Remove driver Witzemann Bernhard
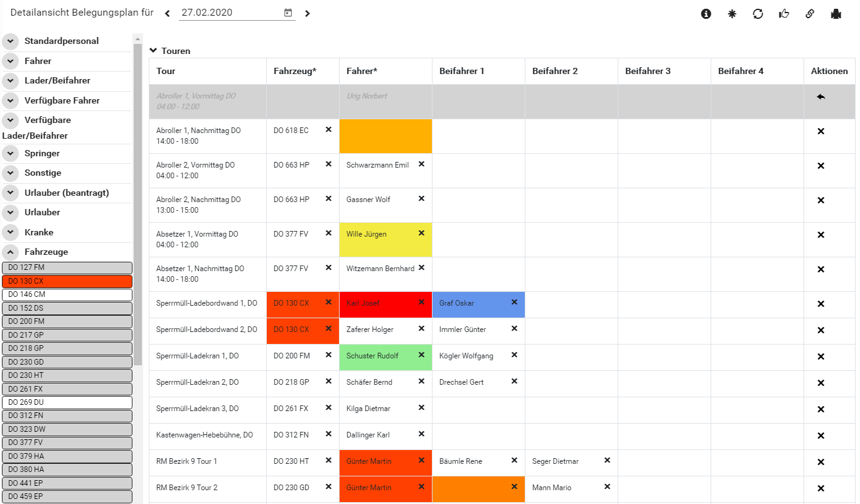Screen dimensions: 860x504 point(421,267)
